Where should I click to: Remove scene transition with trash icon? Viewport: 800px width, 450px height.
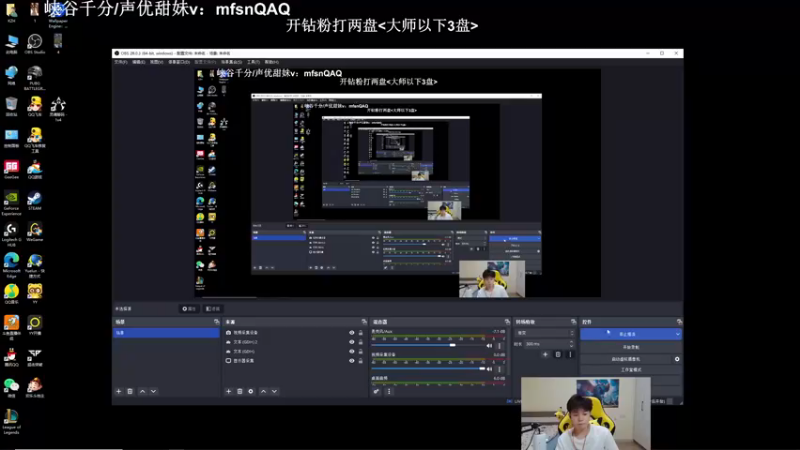pyautogui.click(x=558, y=354)
